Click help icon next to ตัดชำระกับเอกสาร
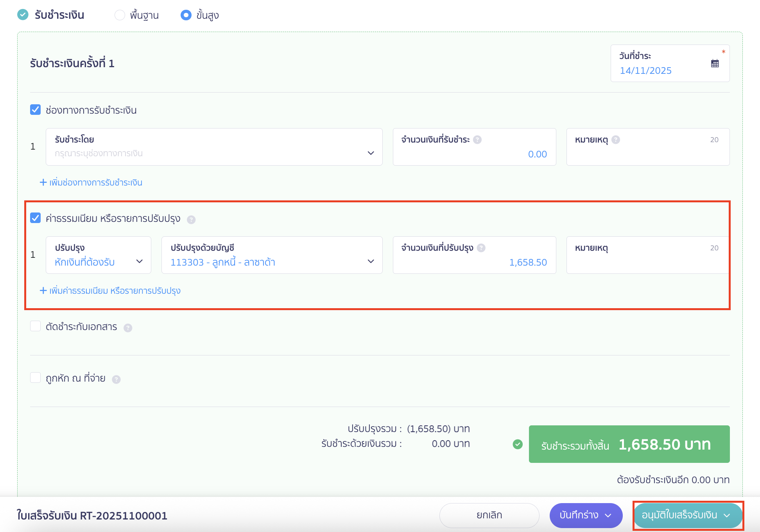 pyautogui.click(x=128, y=328)
